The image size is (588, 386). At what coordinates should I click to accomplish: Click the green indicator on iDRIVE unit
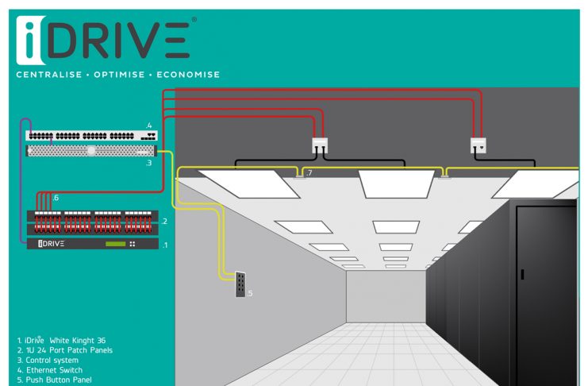[x=116, y=244]
